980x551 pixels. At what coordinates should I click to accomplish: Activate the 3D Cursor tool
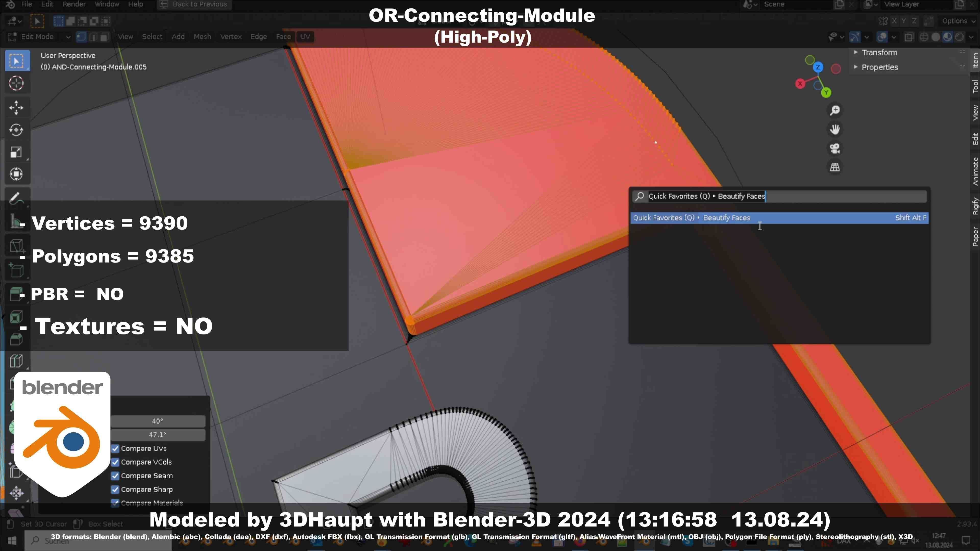pos(16,83)
